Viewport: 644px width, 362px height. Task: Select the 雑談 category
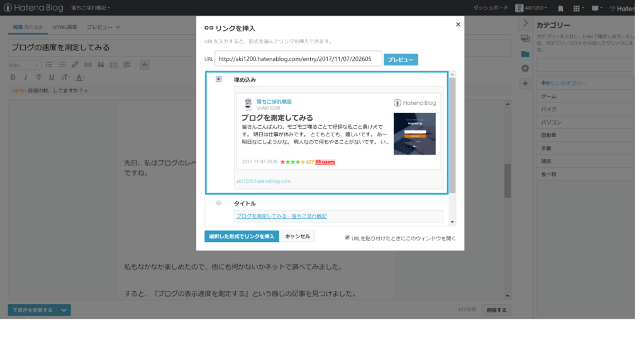(586, 161)
